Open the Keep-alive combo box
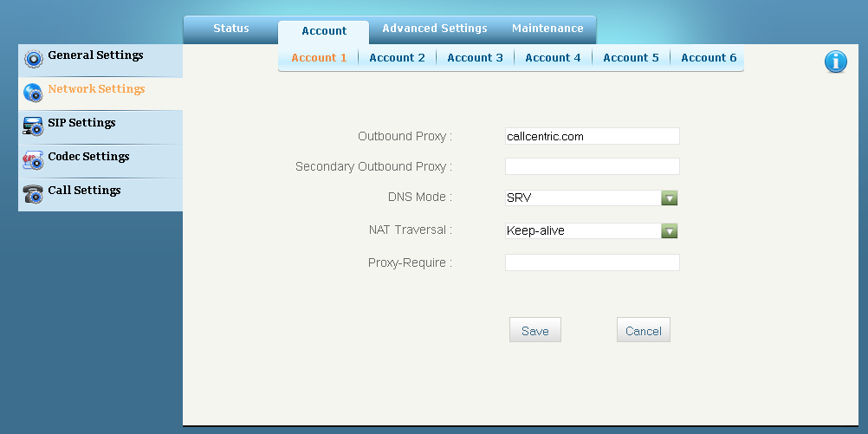Image resolution: width=868 pixels, height=434 pixels. tap(591, 230)
